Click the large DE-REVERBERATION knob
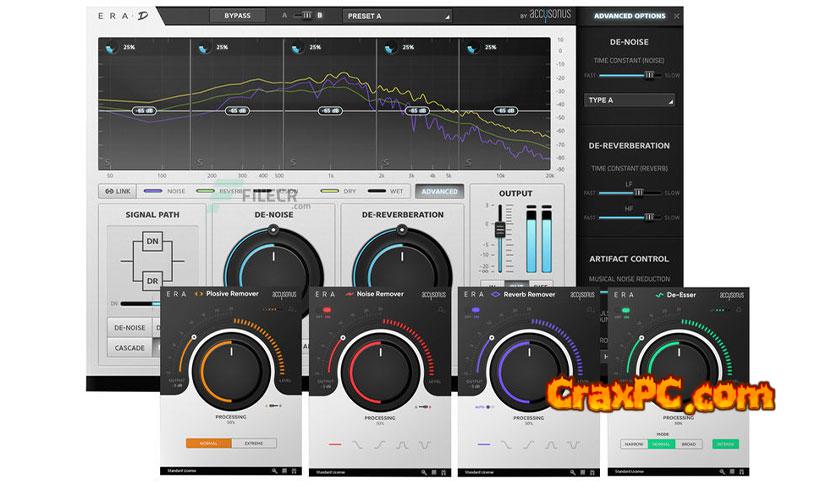This screenshot has height=484, width=836. pyautogui.click(x=402, y=275)
